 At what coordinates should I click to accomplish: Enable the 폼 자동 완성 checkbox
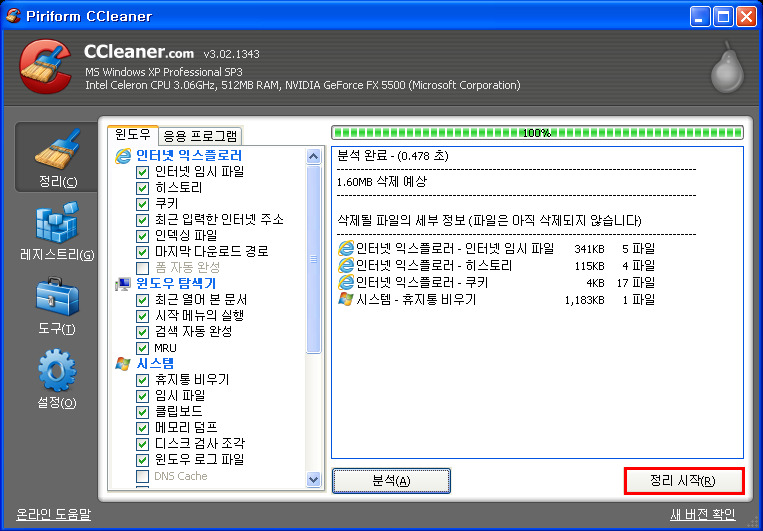pos(142,268)
